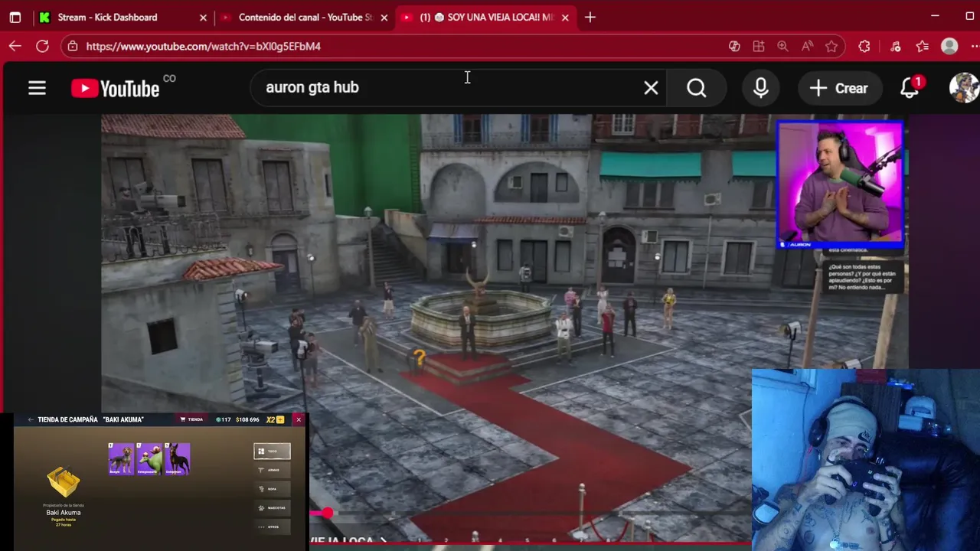Click the red video progress scrubber handle
The width and height of the screenshot is (980, 551).
[327, 513]
